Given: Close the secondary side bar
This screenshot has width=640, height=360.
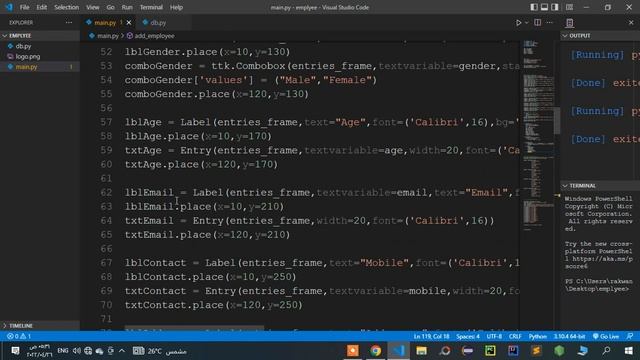Looking at the screenshot, I should (x=631, y=23).
